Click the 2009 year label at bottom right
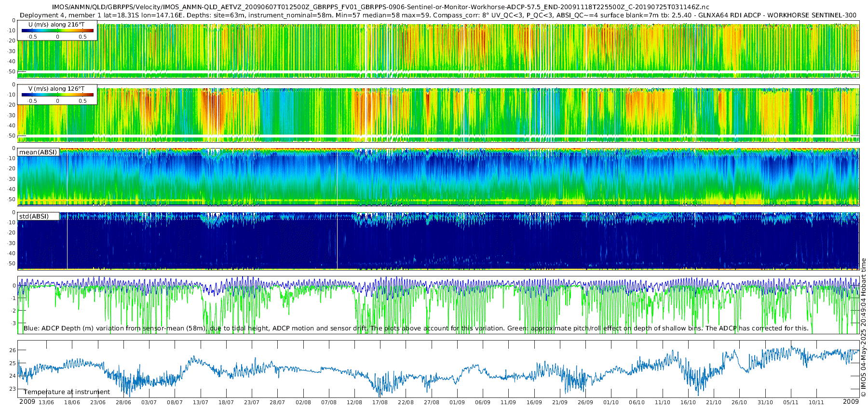Viewport: 868px width, 410px height. point(851,402)
